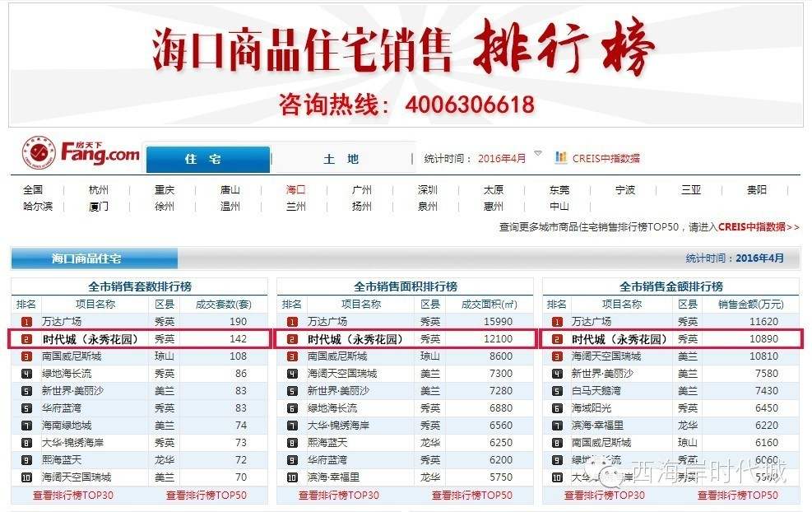Choose 哈尔滨 in the city list

coord(38,206)
